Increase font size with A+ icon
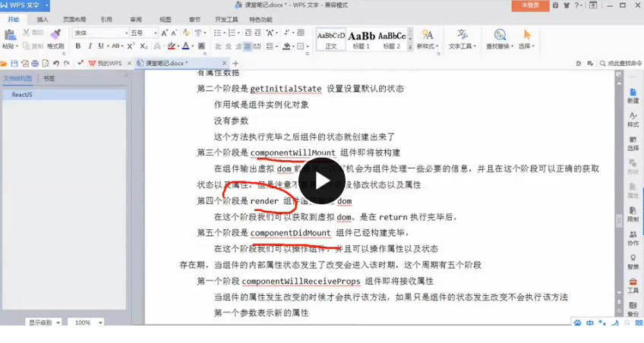This screenshot has width=644, height=343. pos(164,33)
